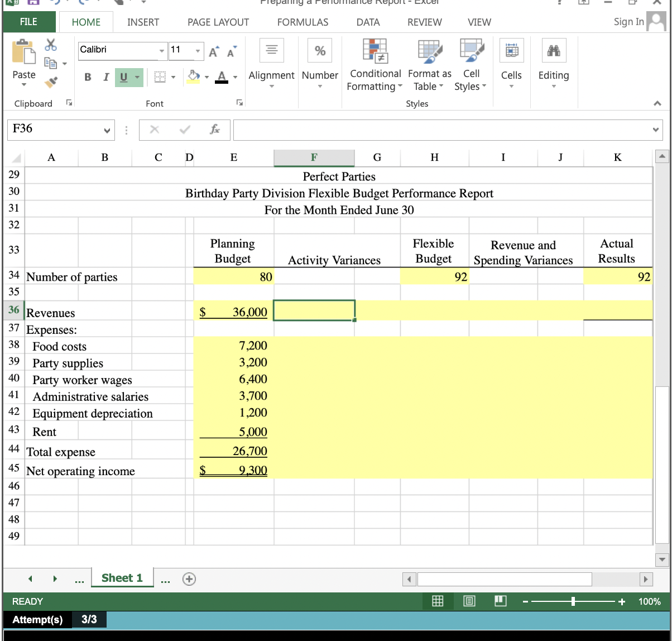Viewport: 672px width, 641px height.
Task: Click the Percent number style icon
Action: [319, 51]
